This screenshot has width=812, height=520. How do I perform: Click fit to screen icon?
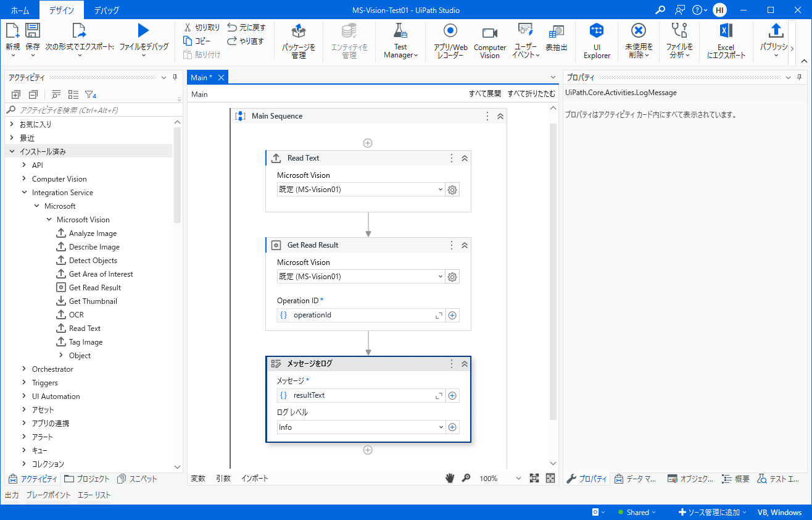(534, 478)
